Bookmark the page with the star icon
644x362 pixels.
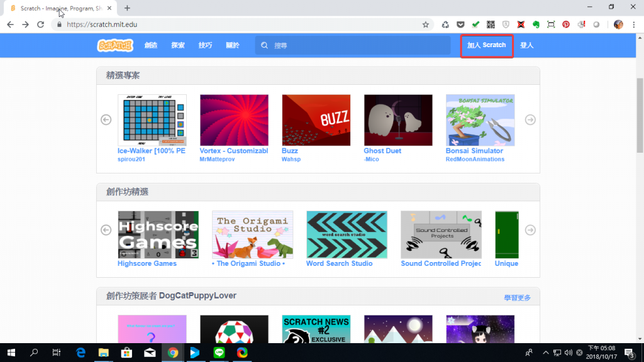(x=426, y=25)
